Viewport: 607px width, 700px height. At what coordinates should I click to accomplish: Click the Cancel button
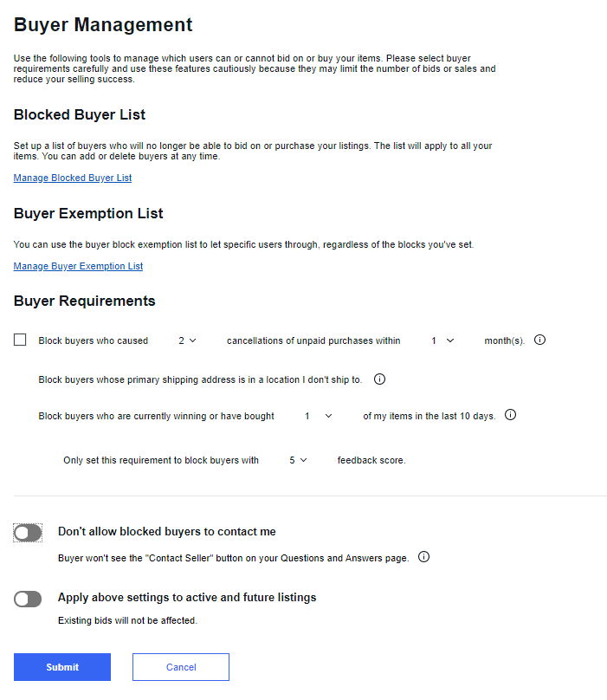(181, 667)
